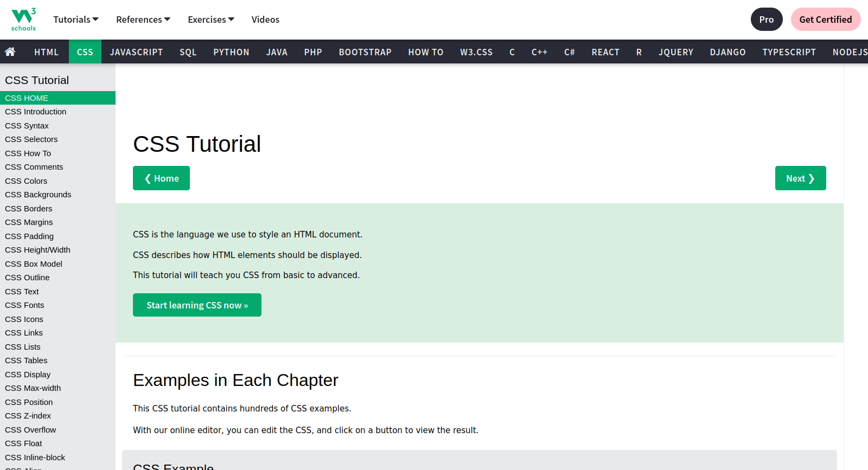Select CSS HOME in sidebar
The image size is (868, 470).
coord(58,98)
